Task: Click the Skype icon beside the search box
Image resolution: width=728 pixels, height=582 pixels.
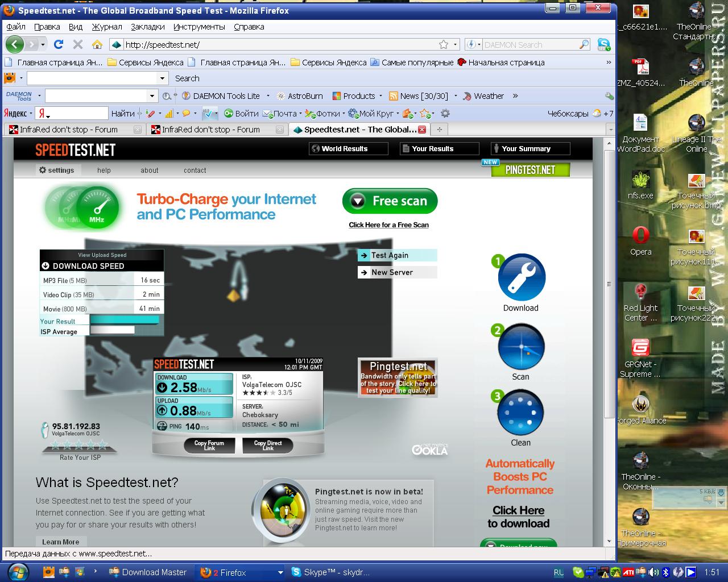Action: click(x=603, y=44)
